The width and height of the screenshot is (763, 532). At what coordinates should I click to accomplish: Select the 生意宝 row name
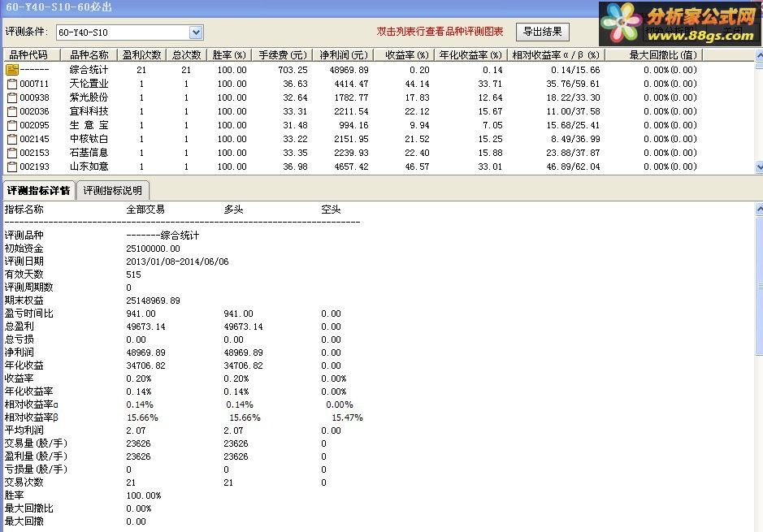point(89,125)
